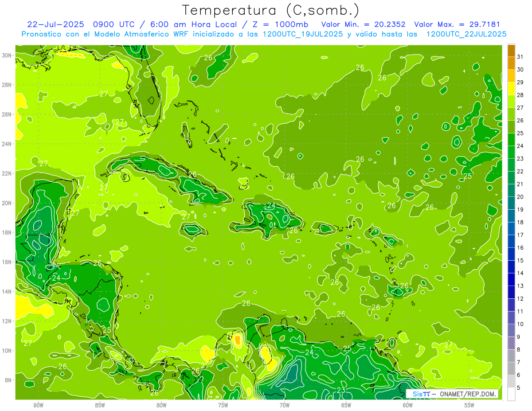
Task: Click latitude axis label '16N'
Action: [7, 262]
